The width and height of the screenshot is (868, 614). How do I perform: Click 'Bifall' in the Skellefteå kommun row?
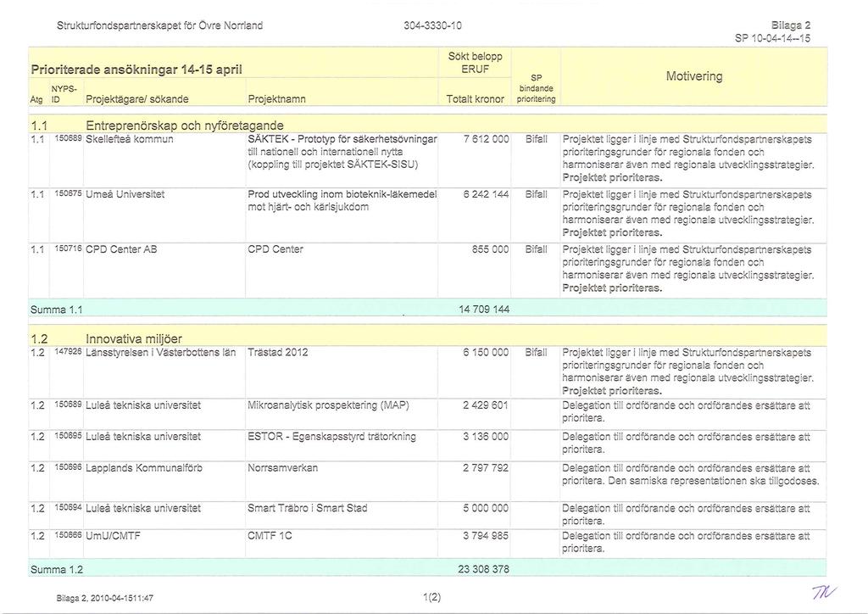(x=536, y=140)
